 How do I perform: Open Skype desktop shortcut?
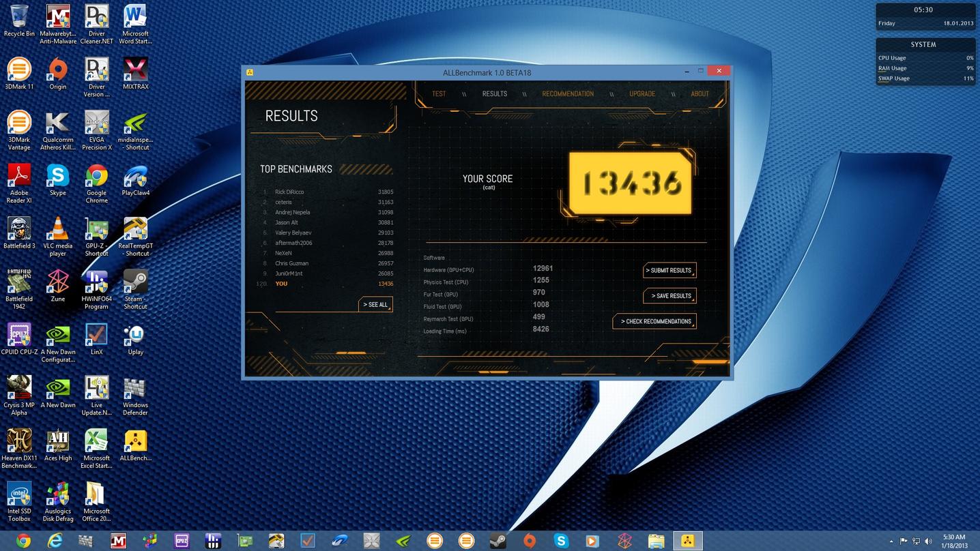pyautogui.click(x=58, y=180)
